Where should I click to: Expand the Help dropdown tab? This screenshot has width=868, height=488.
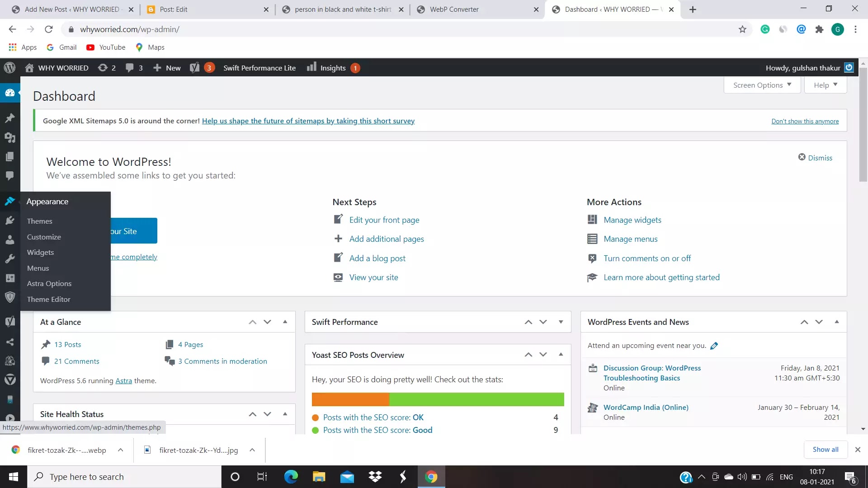pos(825,85)
